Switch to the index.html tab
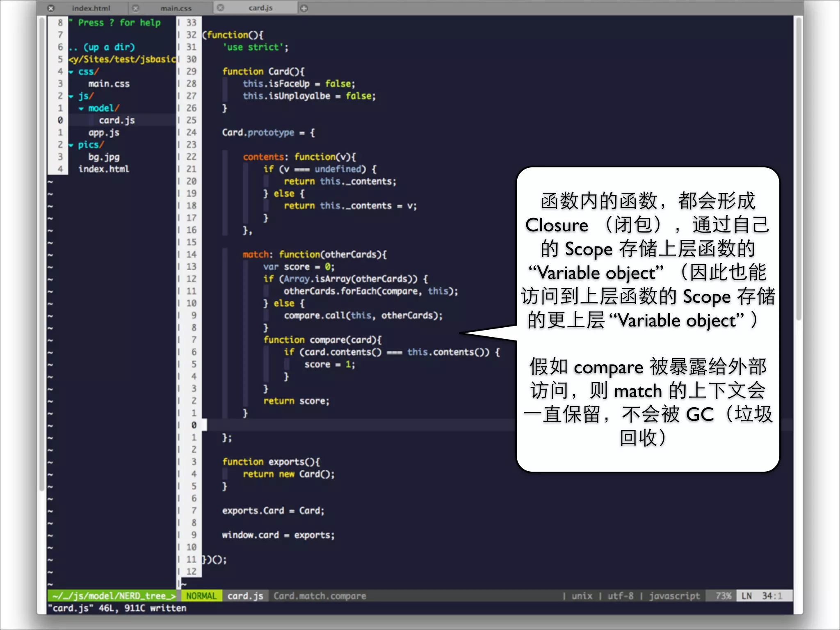 pos(91,8)
